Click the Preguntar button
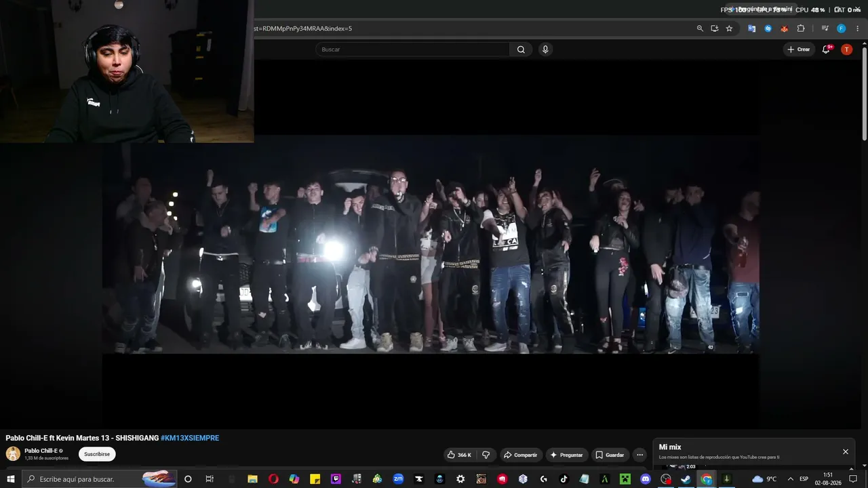This screenshot has height=488, width=868. tap(566, 455)
